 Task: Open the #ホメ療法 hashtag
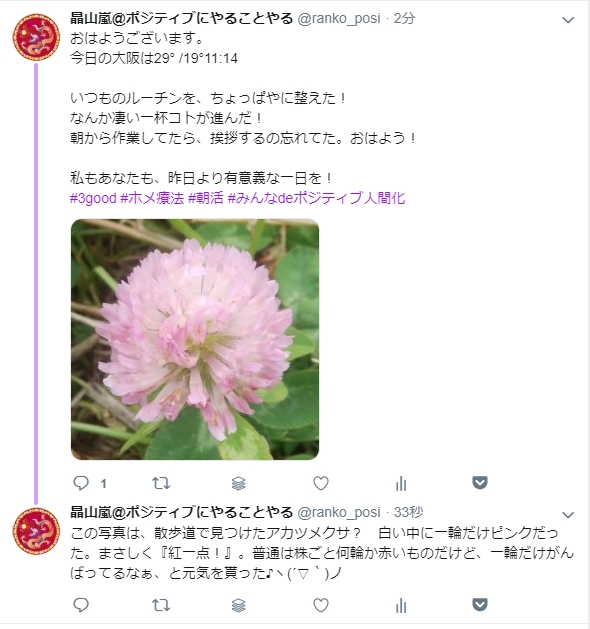point(152,198)
